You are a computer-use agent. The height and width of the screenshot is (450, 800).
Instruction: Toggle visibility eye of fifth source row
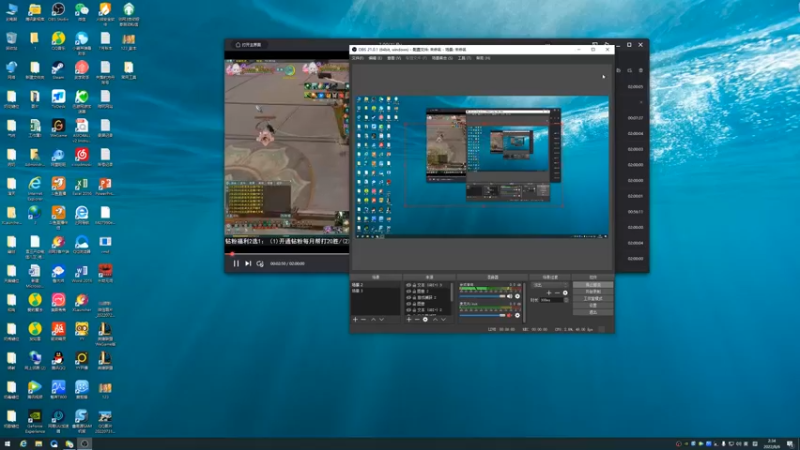pos(408,310)
